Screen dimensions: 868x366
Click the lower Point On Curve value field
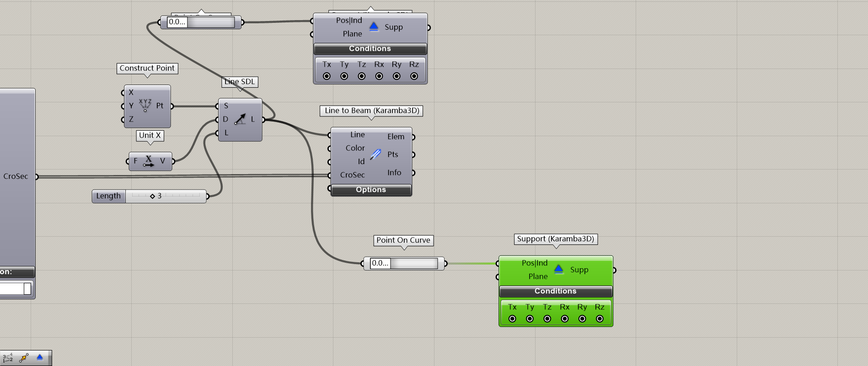point(380,263)
